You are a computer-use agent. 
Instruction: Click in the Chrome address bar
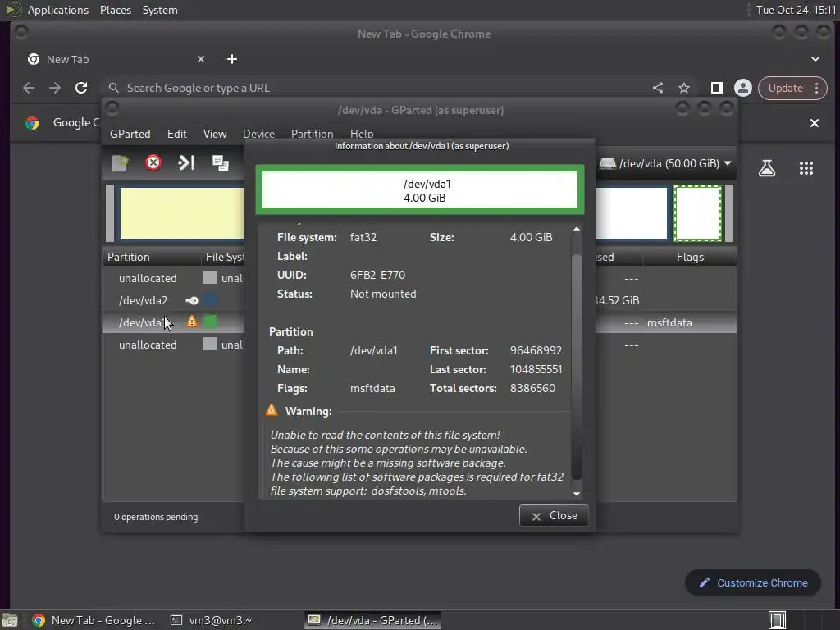pyautogui.click(x=375, y=88)
